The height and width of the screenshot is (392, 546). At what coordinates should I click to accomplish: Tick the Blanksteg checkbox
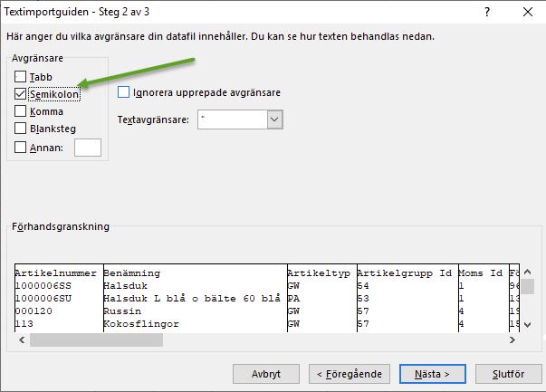(21, 129)
